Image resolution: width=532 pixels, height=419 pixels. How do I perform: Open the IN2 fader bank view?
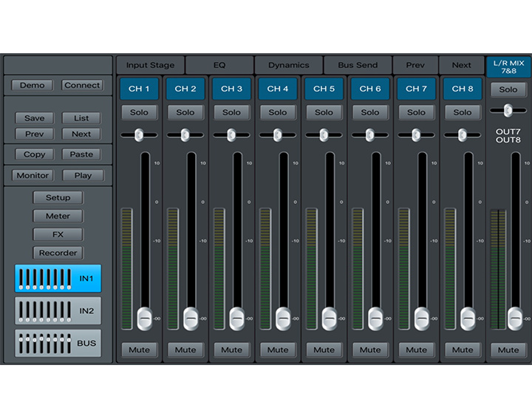(x=58, y=311)
